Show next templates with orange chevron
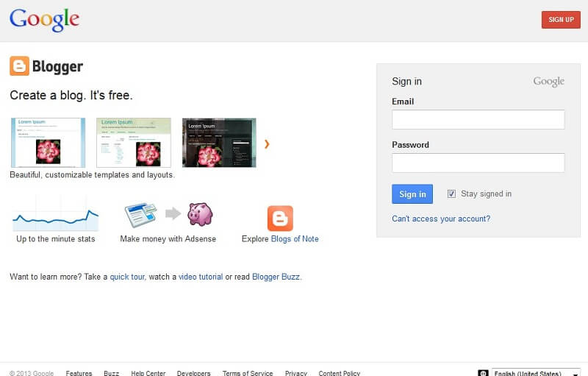Screen dimensions: 588x376 267,143
